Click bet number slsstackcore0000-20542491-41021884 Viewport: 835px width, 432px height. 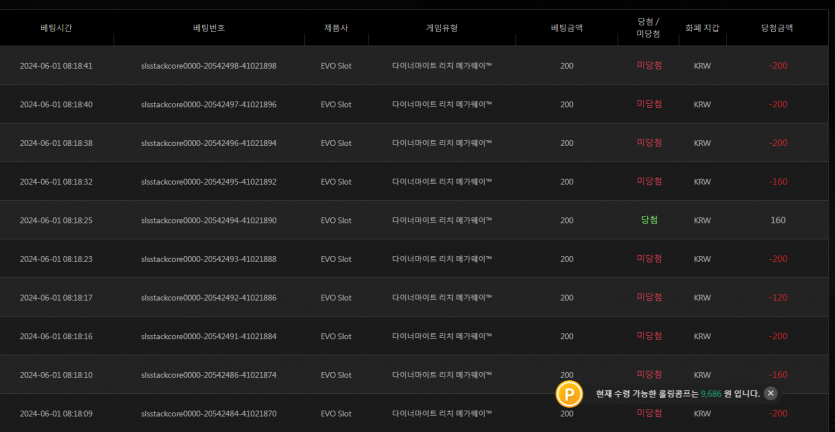209,336
